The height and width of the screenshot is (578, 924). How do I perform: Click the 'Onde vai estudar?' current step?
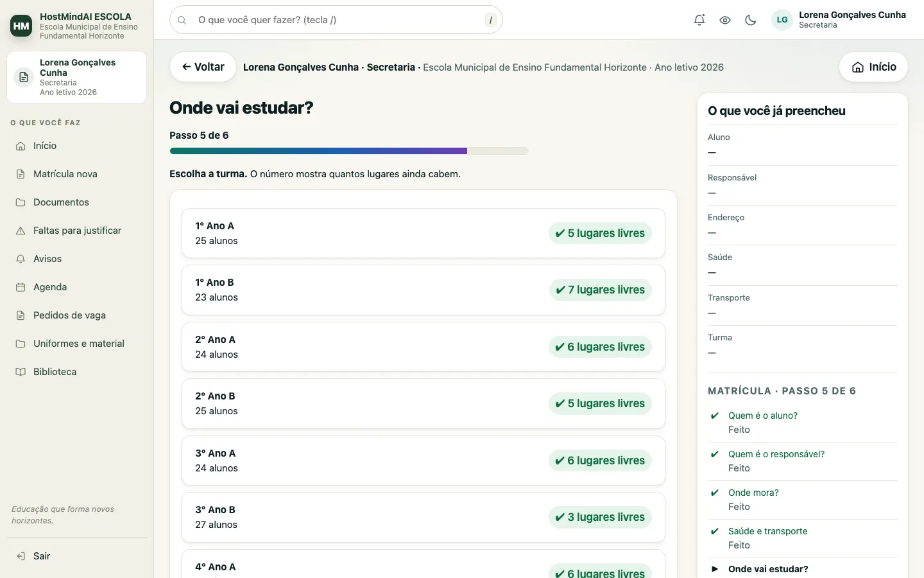pyautogui.click(x=802, y=569)
